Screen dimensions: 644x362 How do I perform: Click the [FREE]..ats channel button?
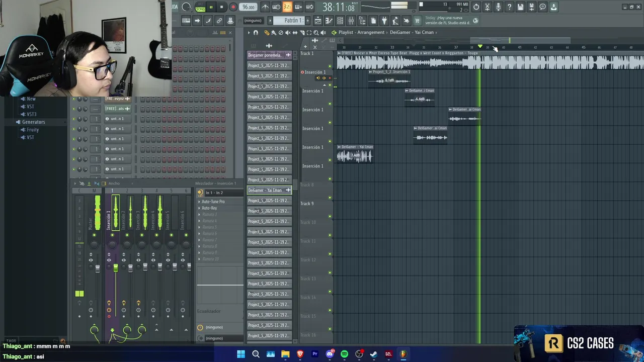click(x=117, y=109)
